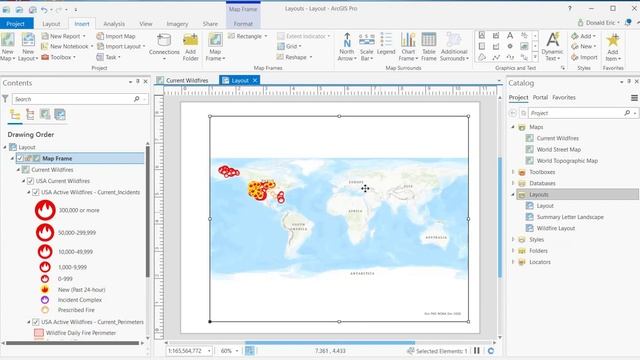Open the map scale dropdown
Screen dimensions: 640x360
pos(209,351)
